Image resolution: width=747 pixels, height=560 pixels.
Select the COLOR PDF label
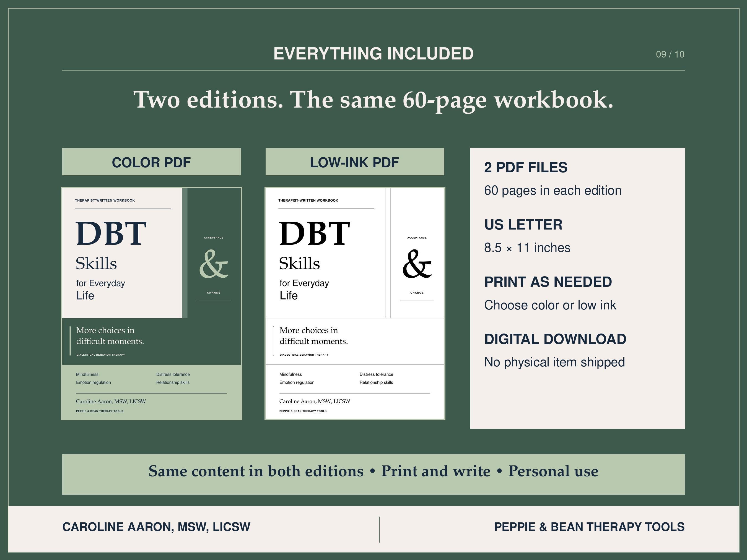151,162
